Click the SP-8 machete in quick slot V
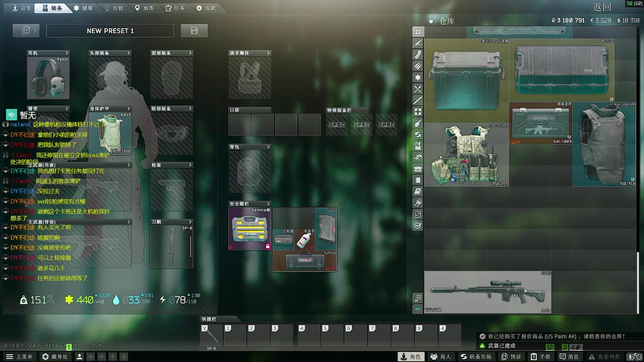644x362 pixels. pyautogui.click(x=211, y=335)
